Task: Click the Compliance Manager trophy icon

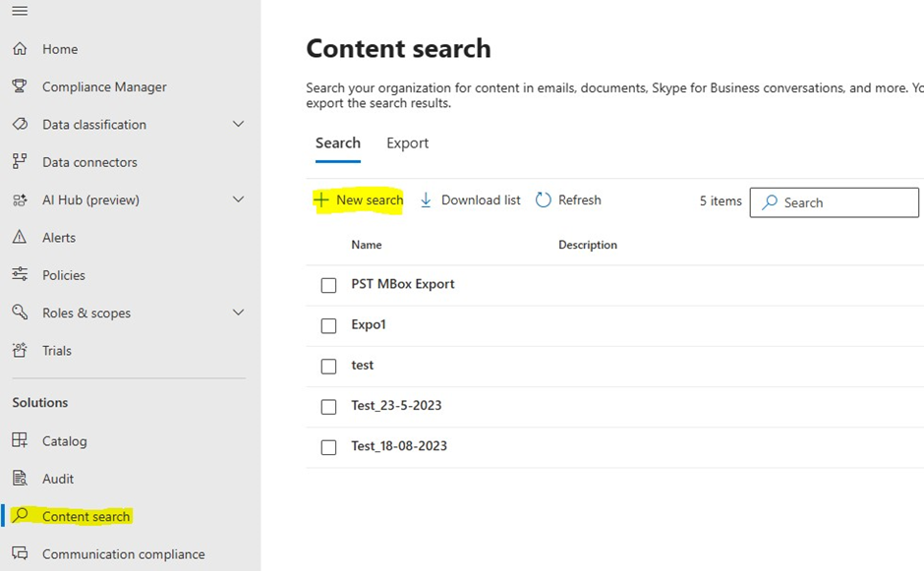Action: [x=20, y=86]
